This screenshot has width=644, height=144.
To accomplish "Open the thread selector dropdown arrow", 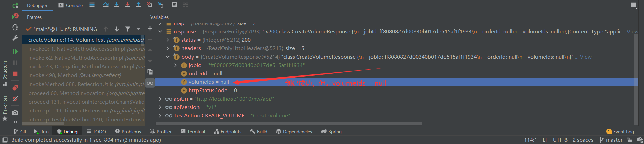I will tap(138, 29).
